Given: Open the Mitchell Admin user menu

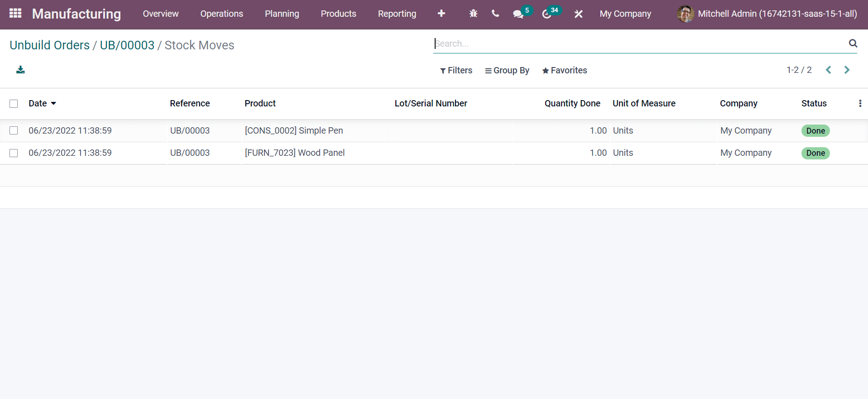Looking at the screenshot, I should 767,14.
